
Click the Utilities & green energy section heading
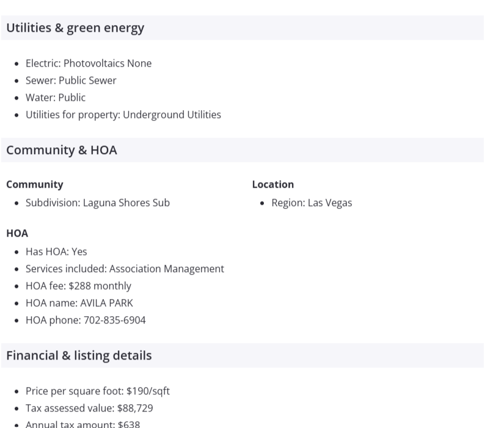[x=75, y=28]
